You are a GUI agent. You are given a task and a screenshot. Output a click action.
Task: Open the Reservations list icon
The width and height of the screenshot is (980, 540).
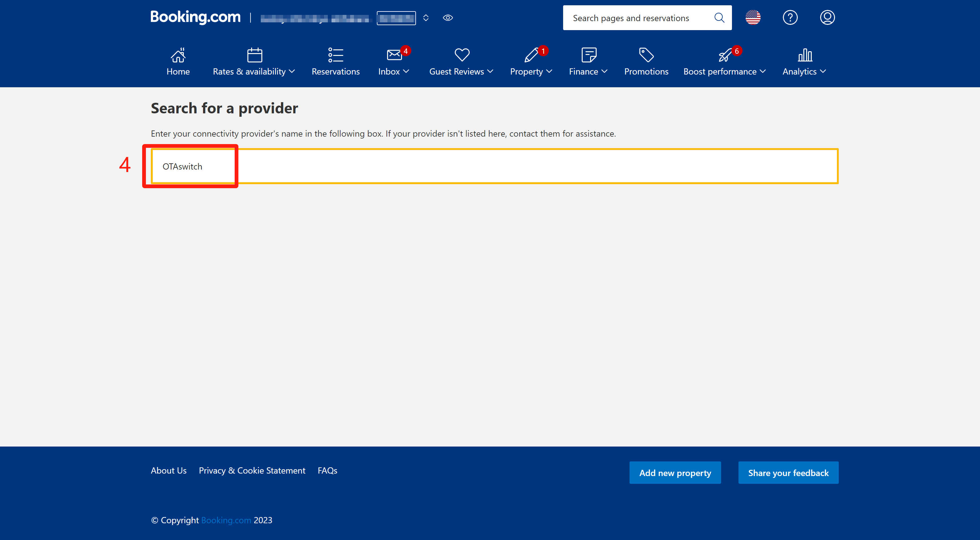(x=336, y=55)
